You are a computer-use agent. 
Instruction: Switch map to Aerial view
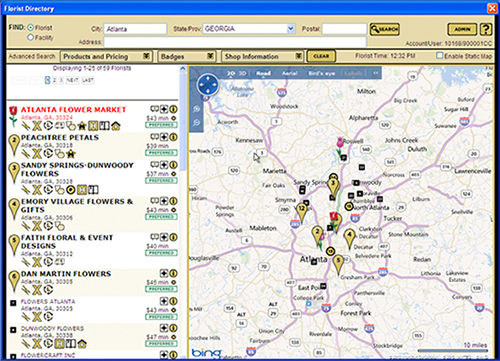[x=289, y=73]
